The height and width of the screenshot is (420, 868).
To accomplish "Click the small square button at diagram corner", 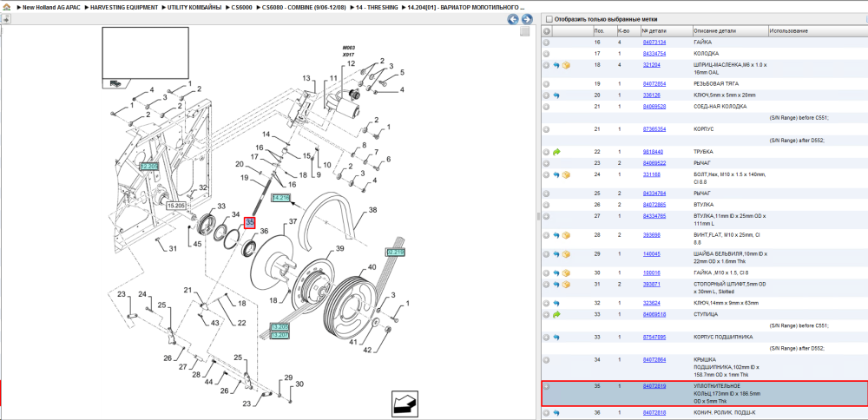I will point(525,31).
